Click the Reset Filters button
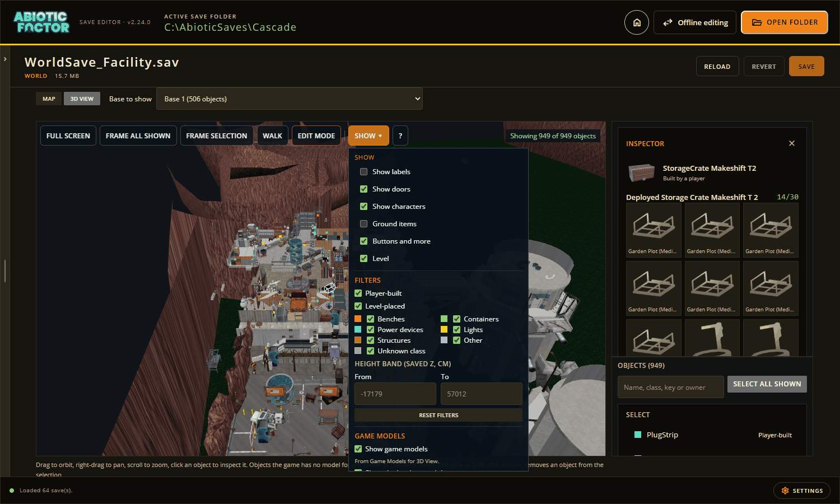 click(x=438, y=415)
